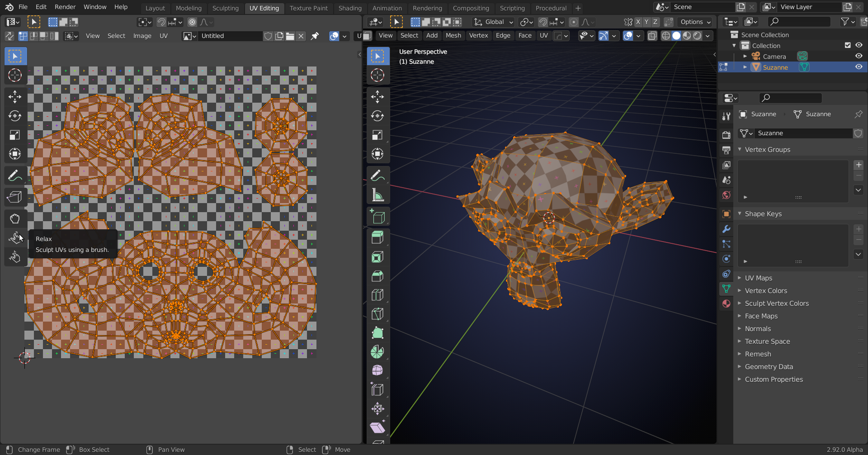Open the Options dropdown in 3D viewport
Screen dimensions: 868x455
695,22
